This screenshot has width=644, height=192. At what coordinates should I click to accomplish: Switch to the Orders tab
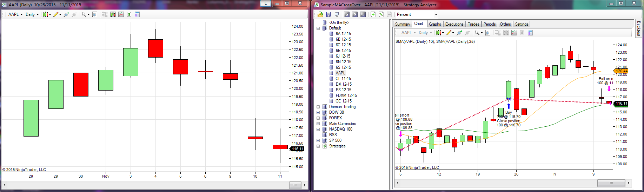click(505, 24)
